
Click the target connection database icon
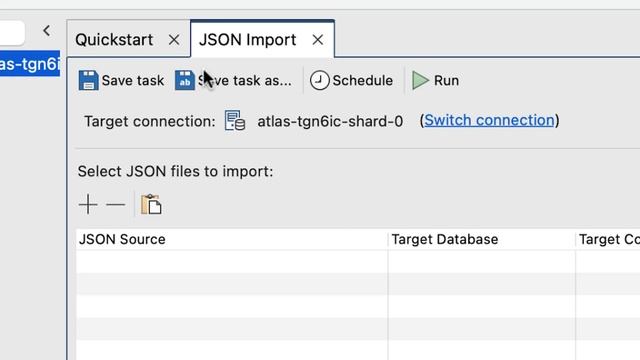pos(235,121)
